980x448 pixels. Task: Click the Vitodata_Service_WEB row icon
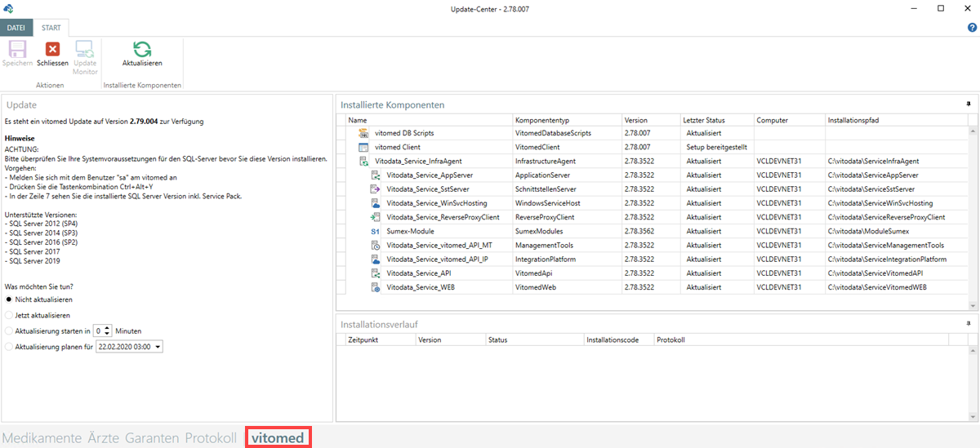376,288
